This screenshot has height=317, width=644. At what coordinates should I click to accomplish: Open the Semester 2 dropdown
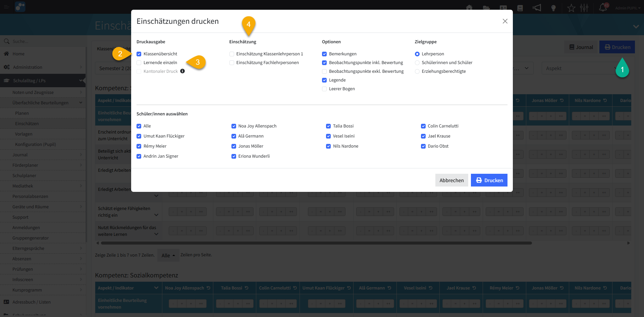click(x=113, y=68)
